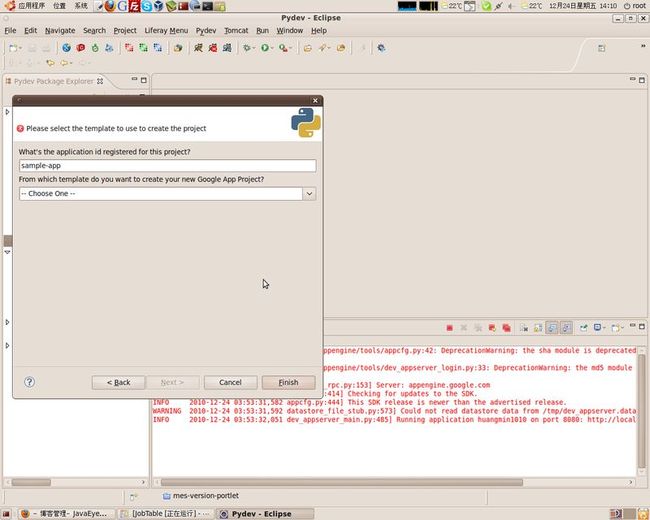Click the pencil search toolbar icon

(x=322, y=48)
